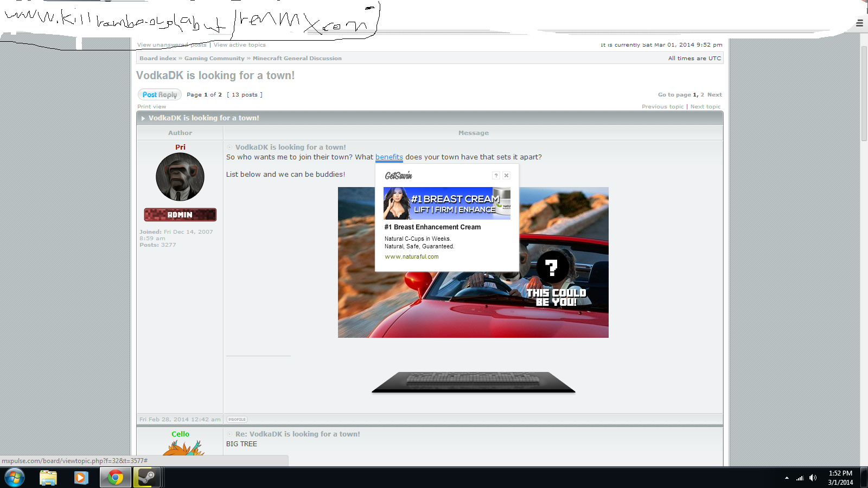Click the volume speaker tray icon
868x488 pixels.
pos(813,478)
